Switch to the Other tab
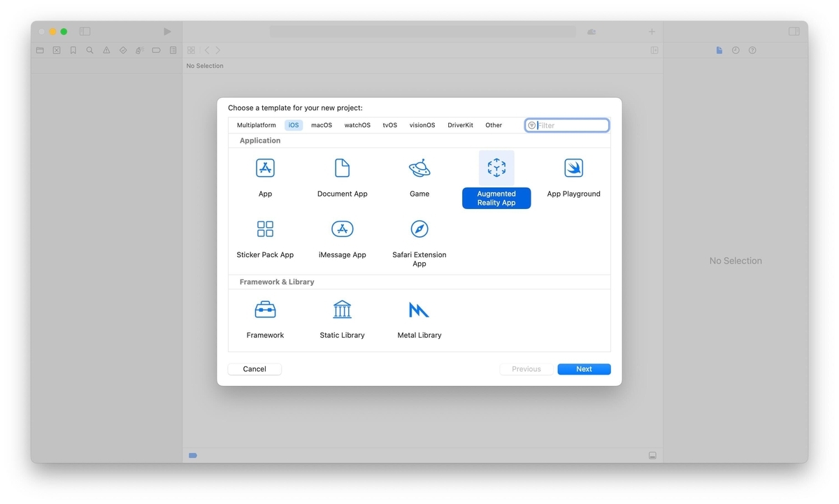Image resolution: width=839 pixels, height=504 pixels. click(x=494, y=125)
